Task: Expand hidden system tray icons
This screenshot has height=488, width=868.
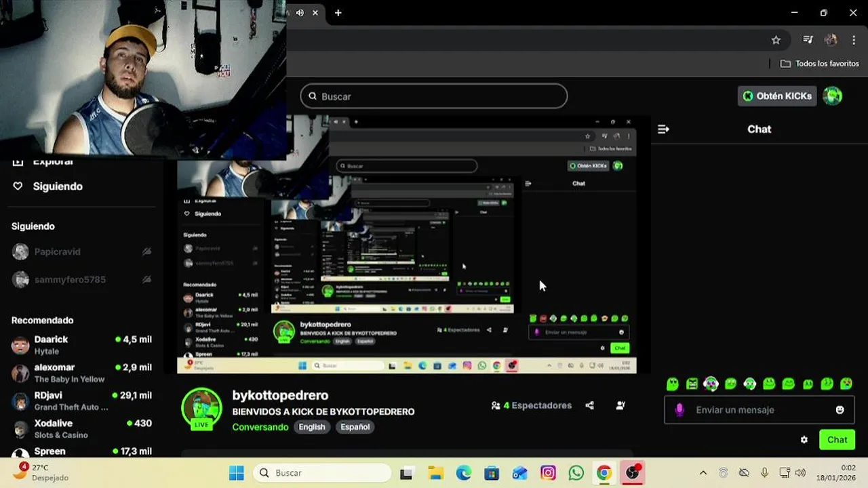Action: [703, 473]
